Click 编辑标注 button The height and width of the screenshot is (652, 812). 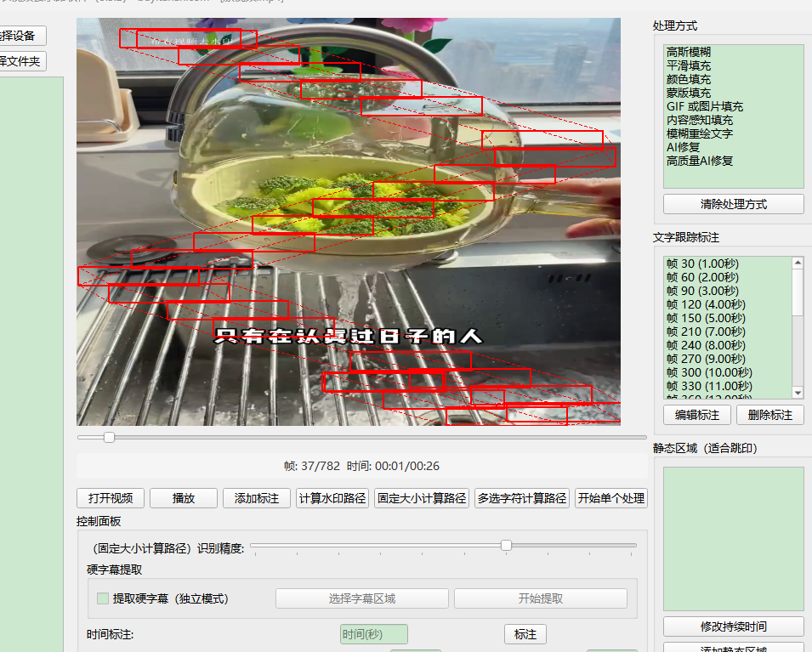(697, 415)
